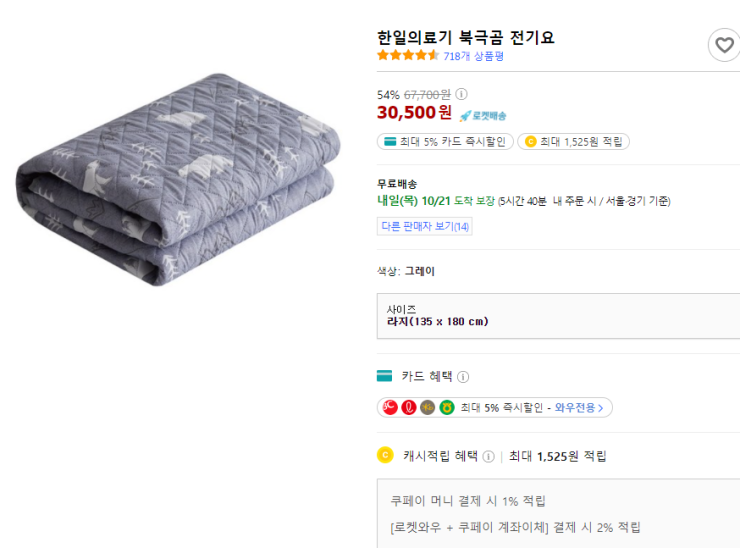Click the green card logo icon in the card benefits row
The width and height of the screenshot is (740, 548).
446,407
